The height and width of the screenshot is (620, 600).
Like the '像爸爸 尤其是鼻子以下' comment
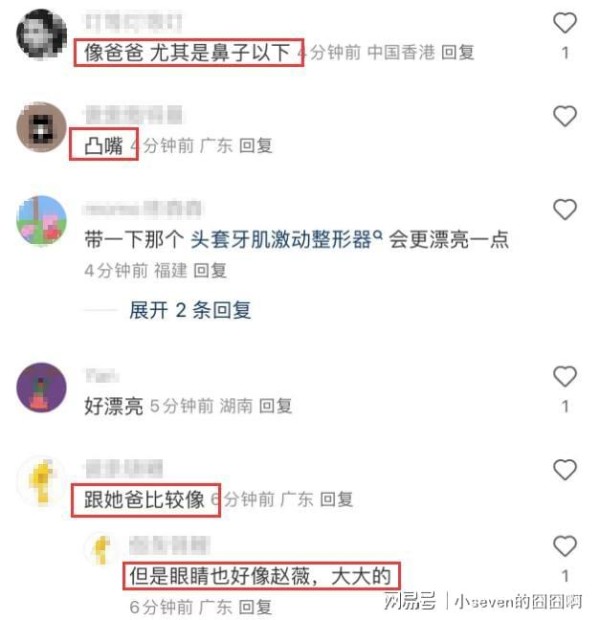click(565, 23)
